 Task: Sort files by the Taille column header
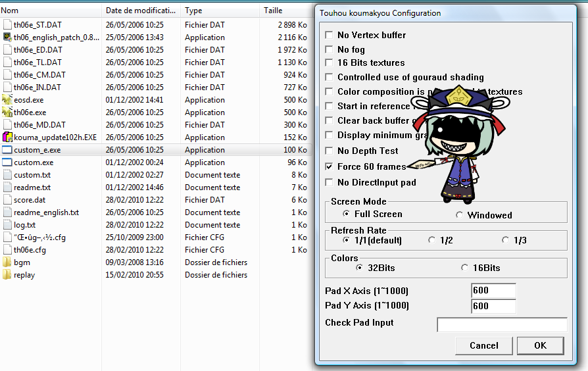tap(285, 11)
